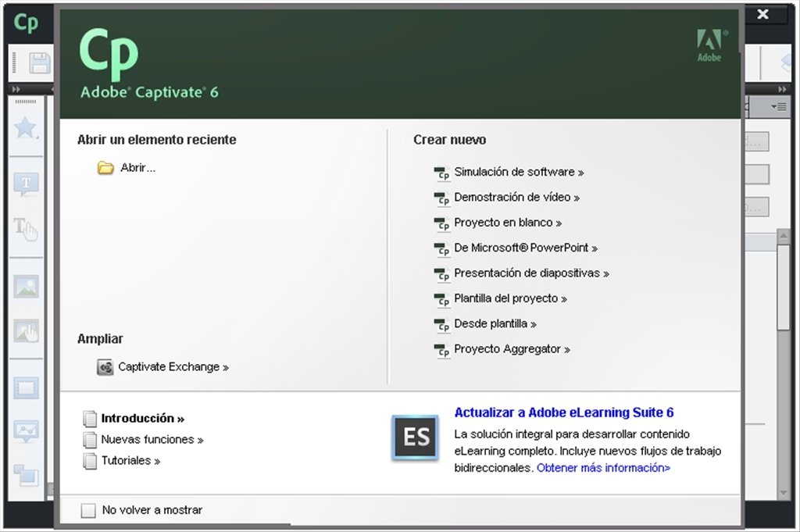Create project Desde plantilla
This screenshot has width=800, height=532.
click(495, 324)
